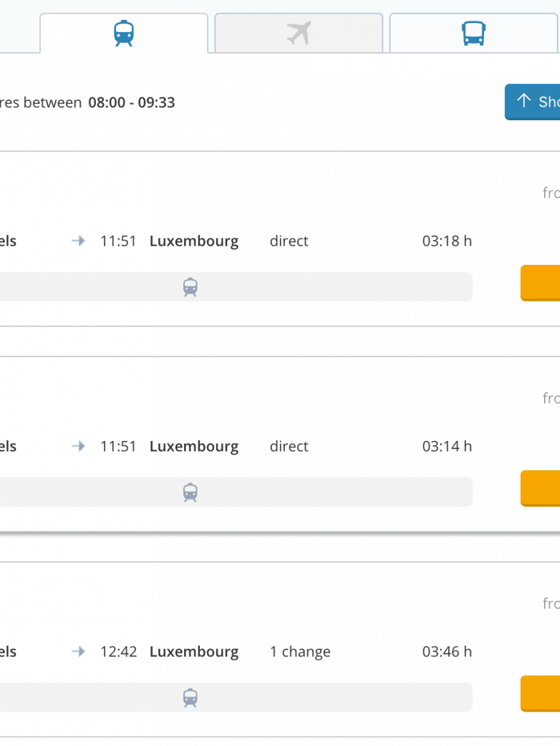Click "direct" label on the 03:18 h journey

[289, 241]
